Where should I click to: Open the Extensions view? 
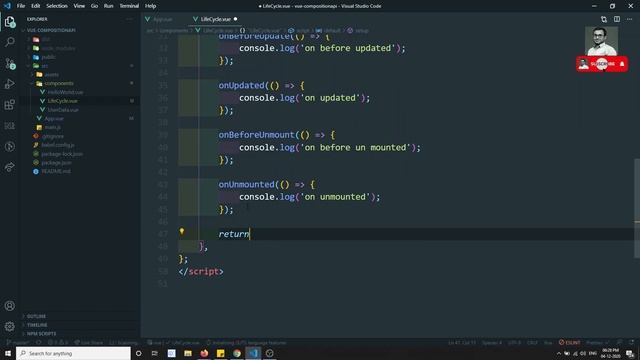click(10, 104)
